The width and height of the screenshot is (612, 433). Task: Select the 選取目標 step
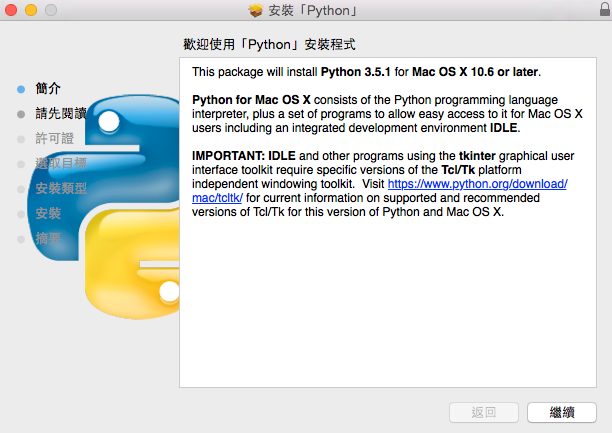(x=61, y=163)
